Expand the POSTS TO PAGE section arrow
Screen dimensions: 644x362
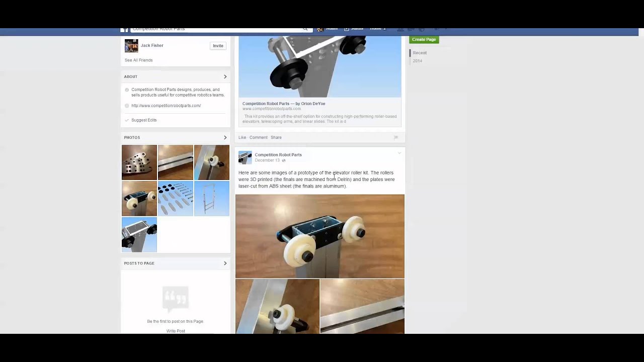pos(225,263)
